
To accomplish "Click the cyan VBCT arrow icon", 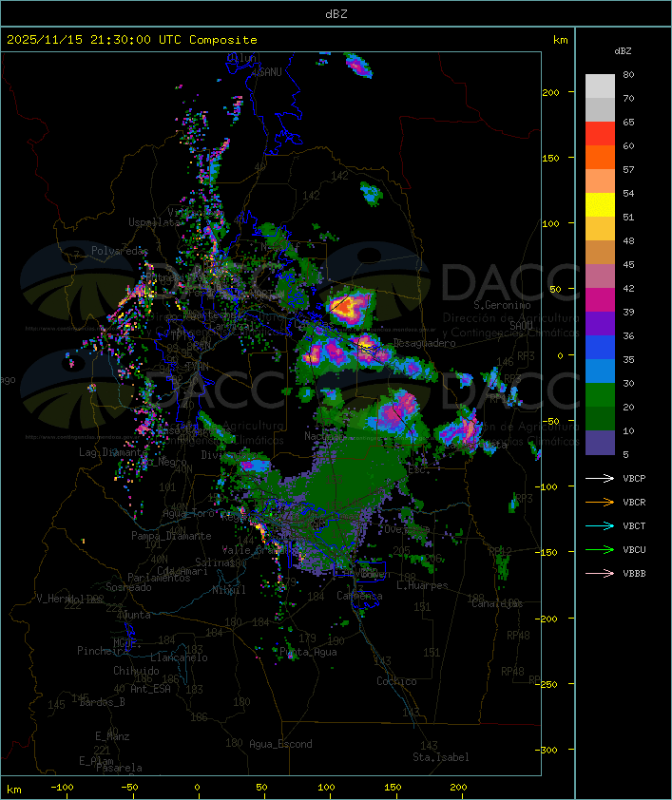I will [x=600, y=525].
